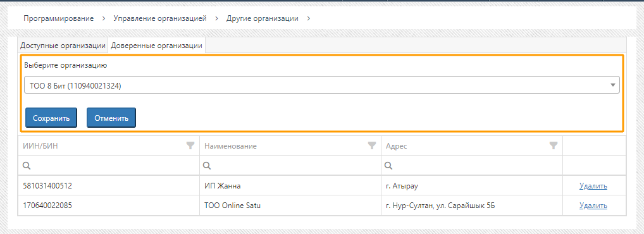This screenshot has height=234, width=644.
Task: Click the search icon under ИИН/БИН
Action: point(26,166)
